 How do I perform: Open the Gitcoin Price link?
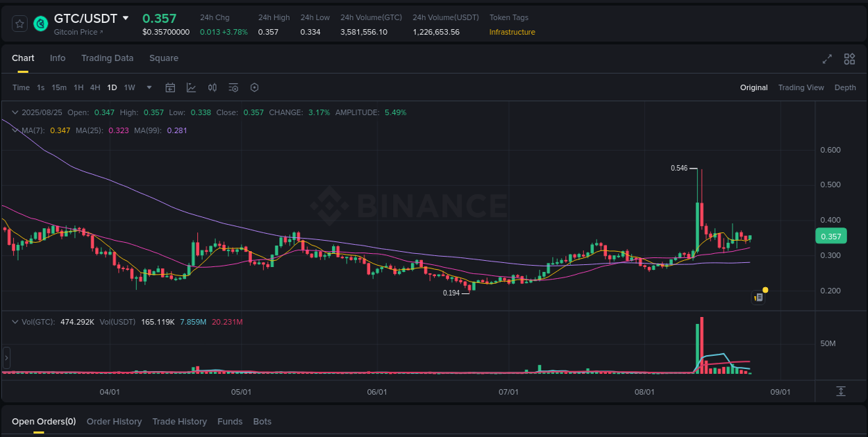click(x=74, y=32)
